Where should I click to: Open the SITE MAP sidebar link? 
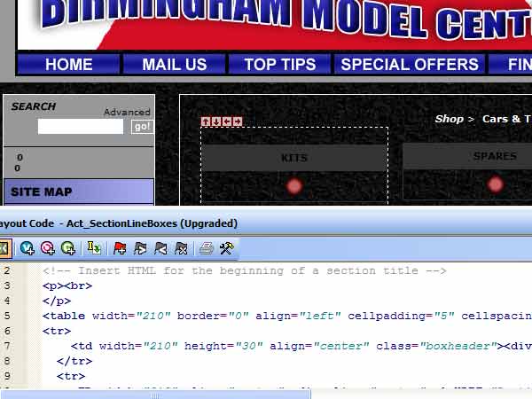point(42,192)
